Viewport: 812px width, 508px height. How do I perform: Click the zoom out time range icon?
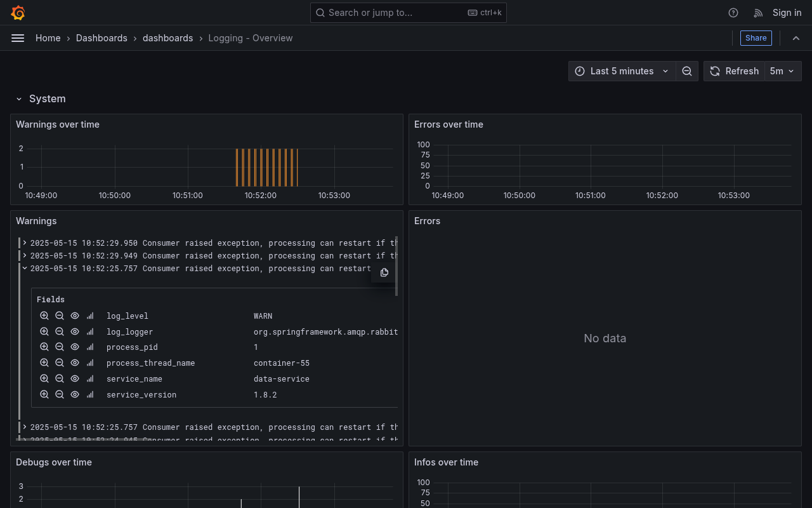tap(687, 71)
